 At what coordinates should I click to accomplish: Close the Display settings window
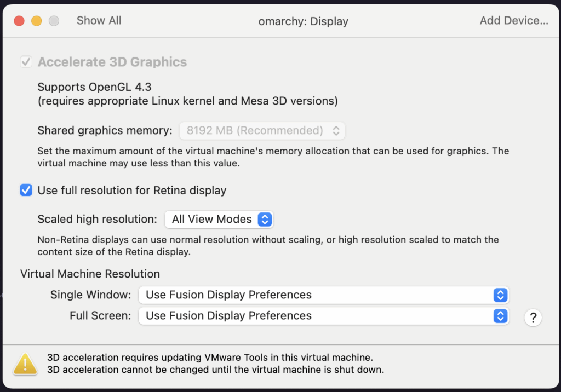(x=19, y=21)
